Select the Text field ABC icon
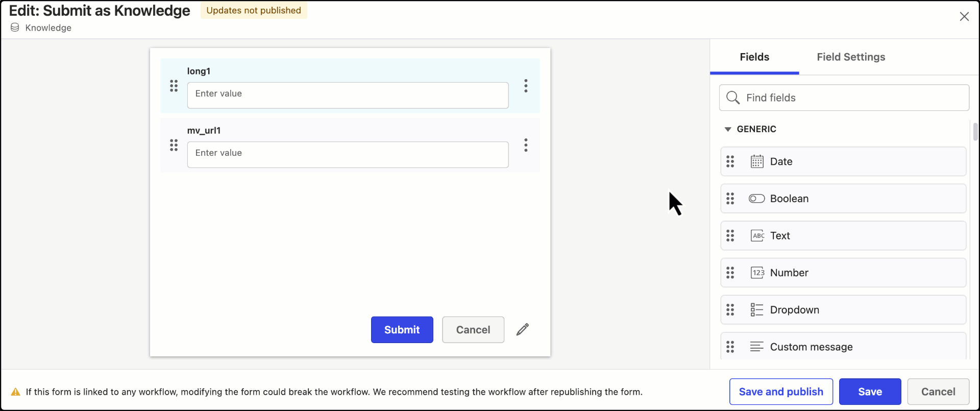 click(757, 235)
